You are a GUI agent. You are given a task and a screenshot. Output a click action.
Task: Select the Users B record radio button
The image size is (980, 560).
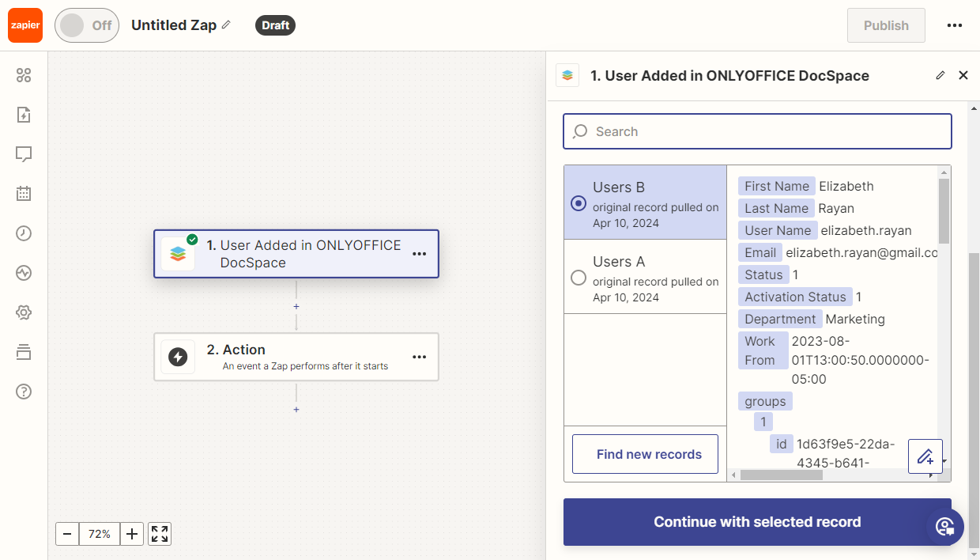579,203
